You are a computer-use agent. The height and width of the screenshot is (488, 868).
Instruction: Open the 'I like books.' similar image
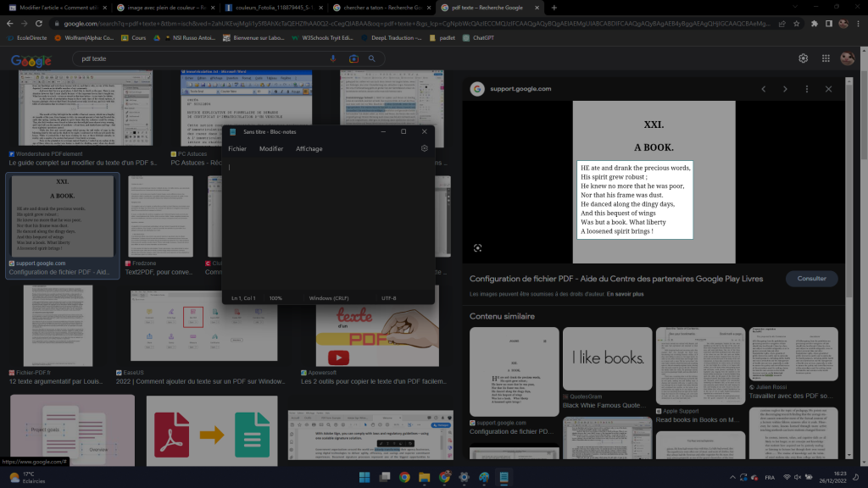click(607, 358)
